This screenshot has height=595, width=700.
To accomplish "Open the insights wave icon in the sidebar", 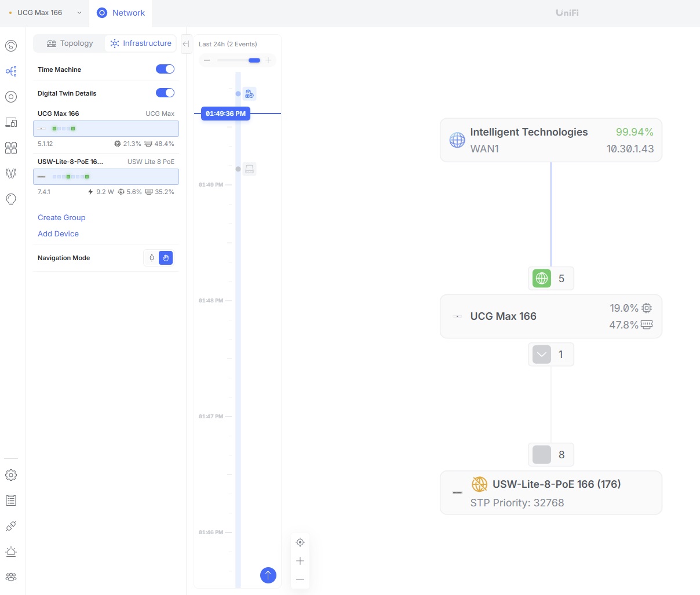I will click(11, 173).
